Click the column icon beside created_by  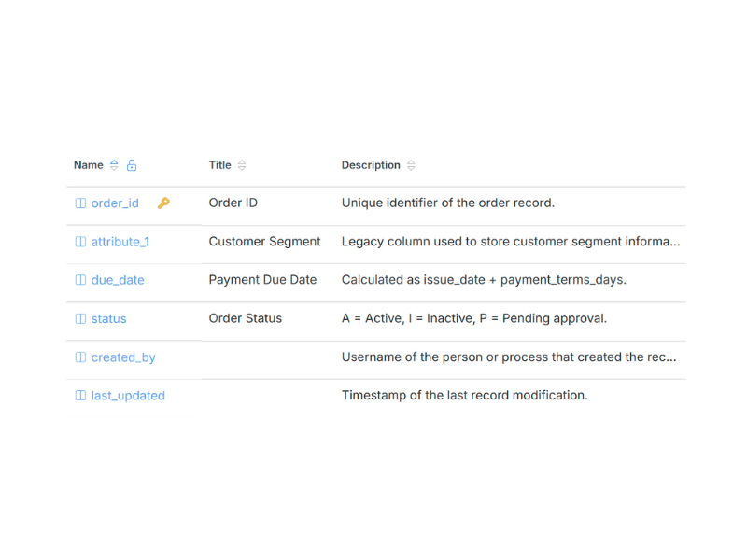(79, 357)
